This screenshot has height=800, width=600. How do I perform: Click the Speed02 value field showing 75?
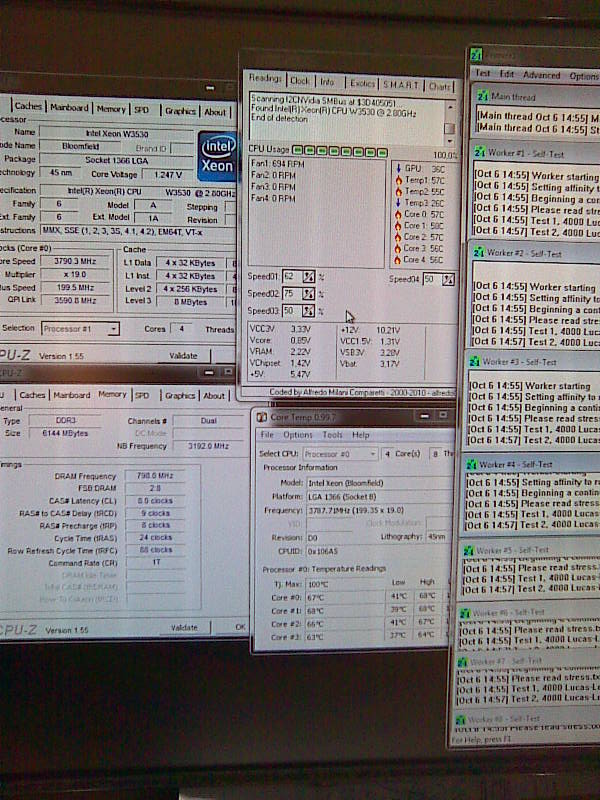pos(291,294)
